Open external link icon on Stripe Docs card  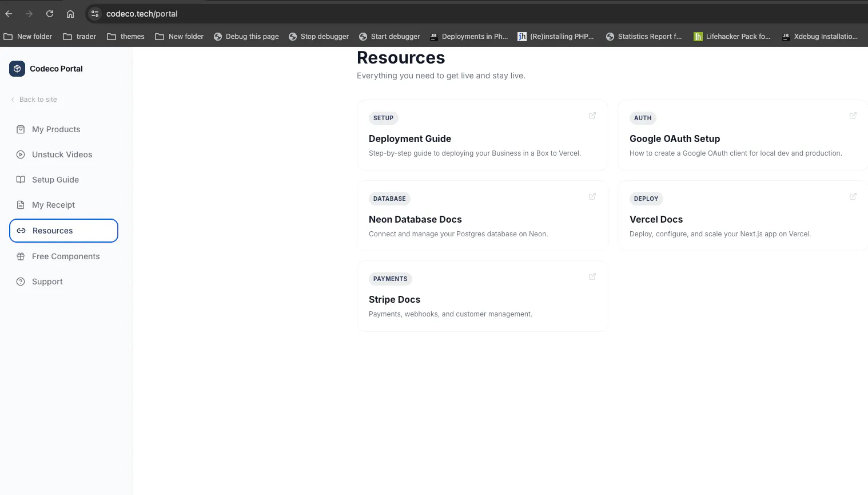coord(592,276)
